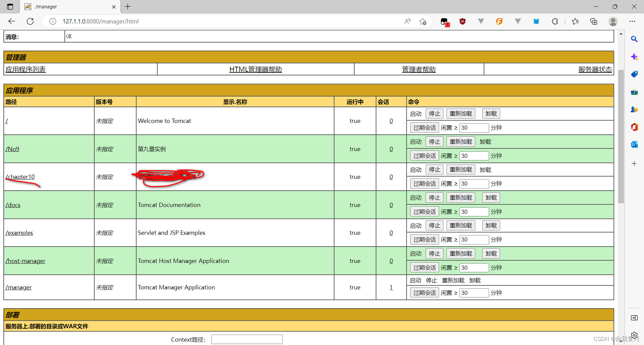The image size is (644, 345).
Task: Open a new browser tab
Action: coord(128,7)
